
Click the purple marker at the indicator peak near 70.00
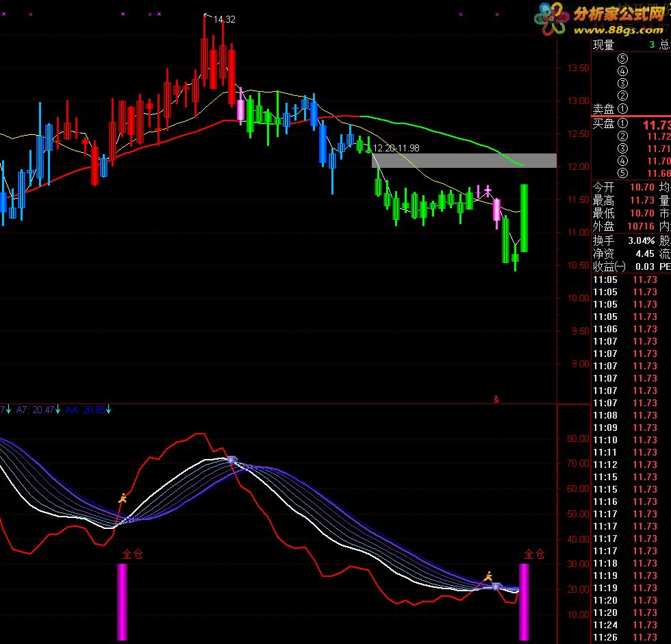pos(231,460)
